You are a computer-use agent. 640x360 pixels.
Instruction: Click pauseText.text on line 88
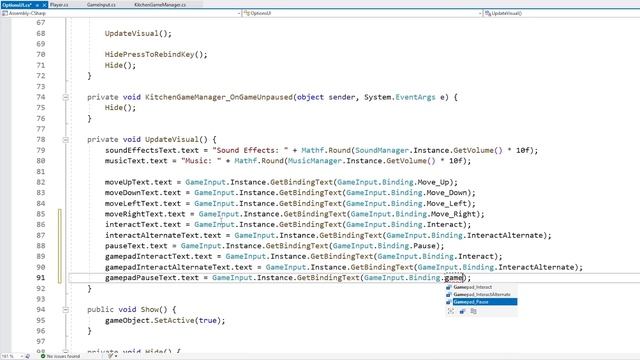pyautogui.click(x=136, y=246)
